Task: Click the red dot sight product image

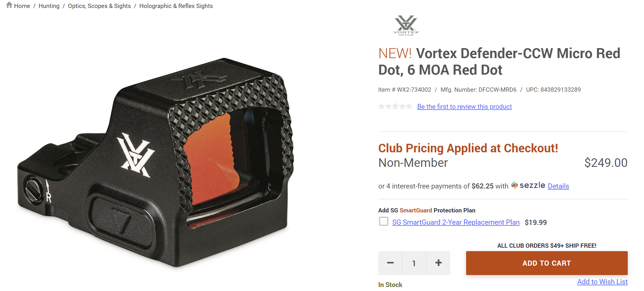Action: (155, 162)
